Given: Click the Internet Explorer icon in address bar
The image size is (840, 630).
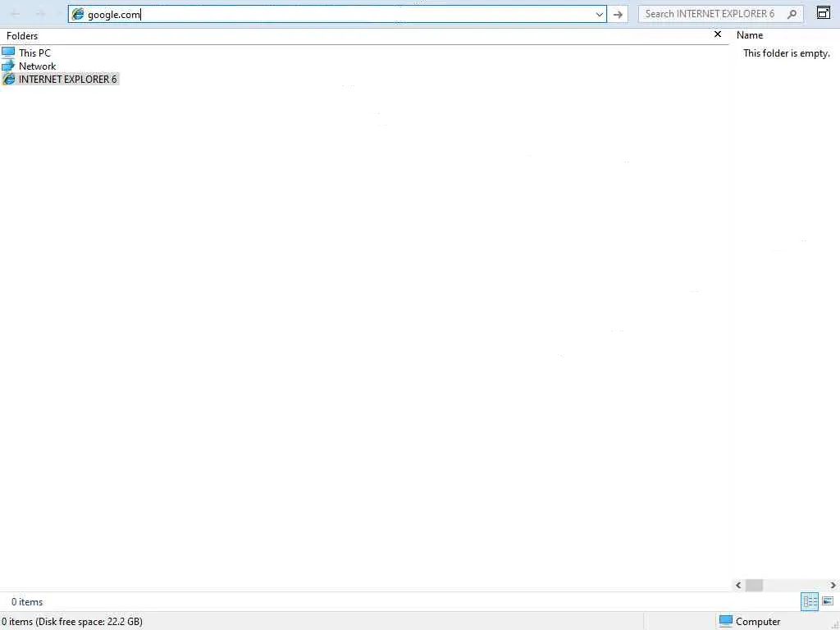Looking at the screenshot, I should 78,15.
